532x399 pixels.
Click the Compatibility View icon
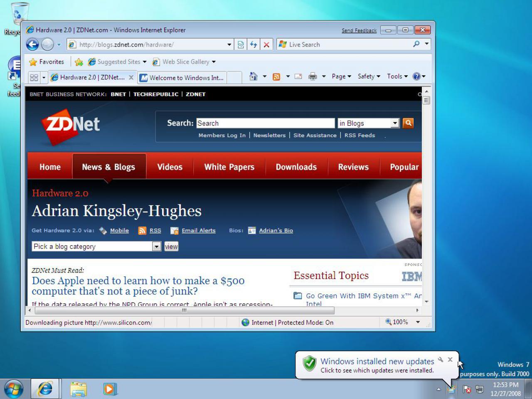241,44
